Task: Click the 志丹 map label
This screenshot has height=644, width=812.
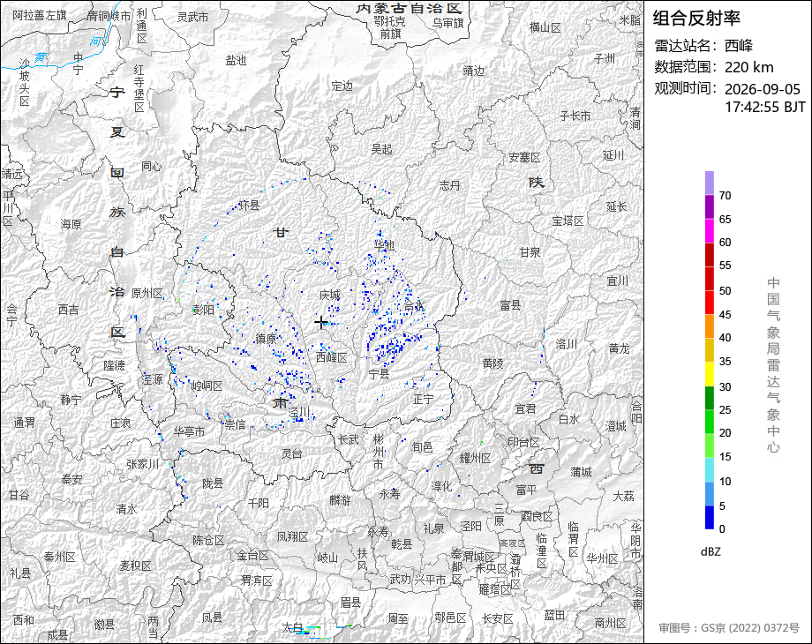Action: pyautogui.click(x=449, y=185)
